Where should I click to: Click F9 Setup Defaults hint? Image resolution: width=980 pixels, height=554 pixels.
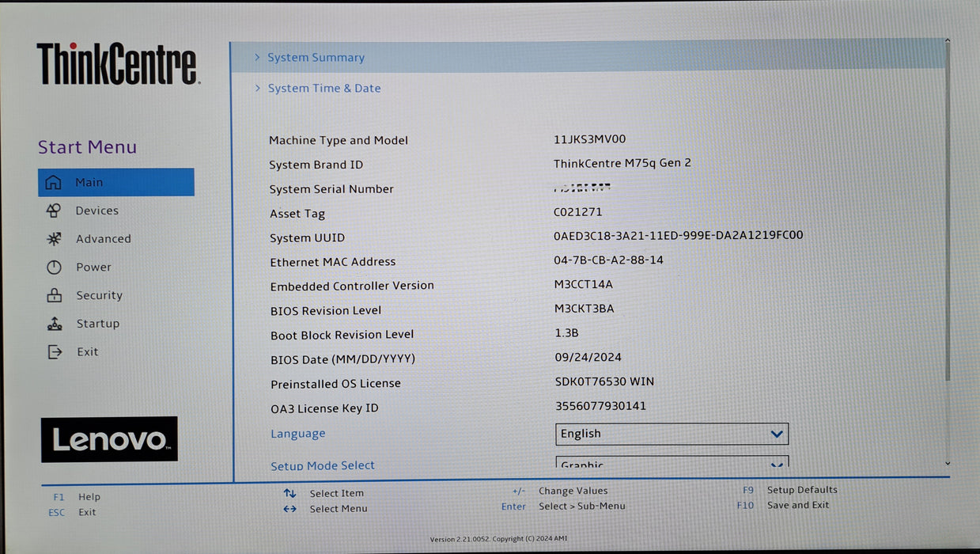789,490
